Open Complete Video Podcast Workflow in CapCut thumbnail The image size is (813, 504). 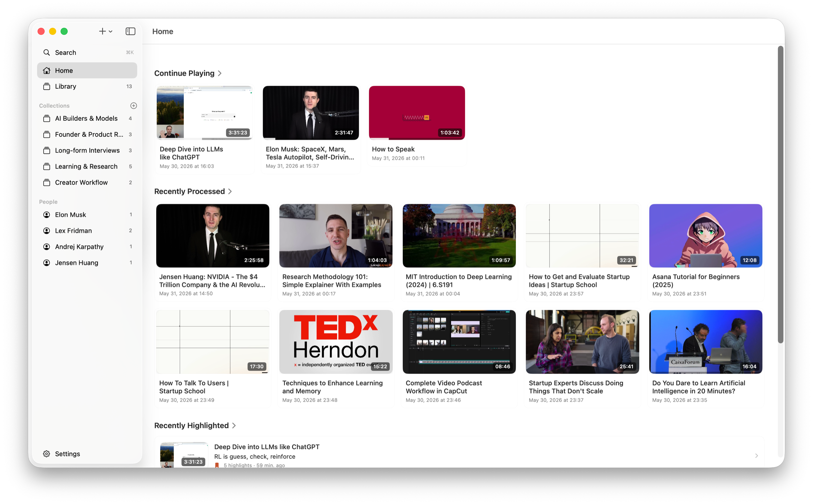[459, 342]
